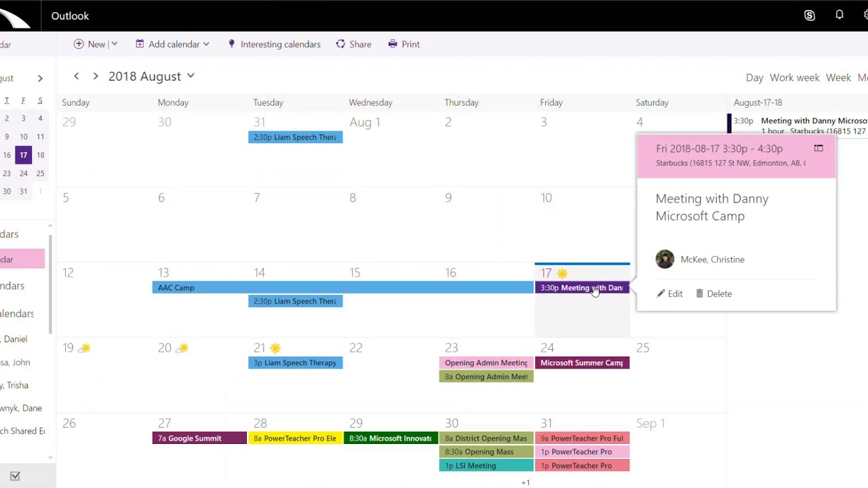Select date 17 in mini calendar

[23, 155]
